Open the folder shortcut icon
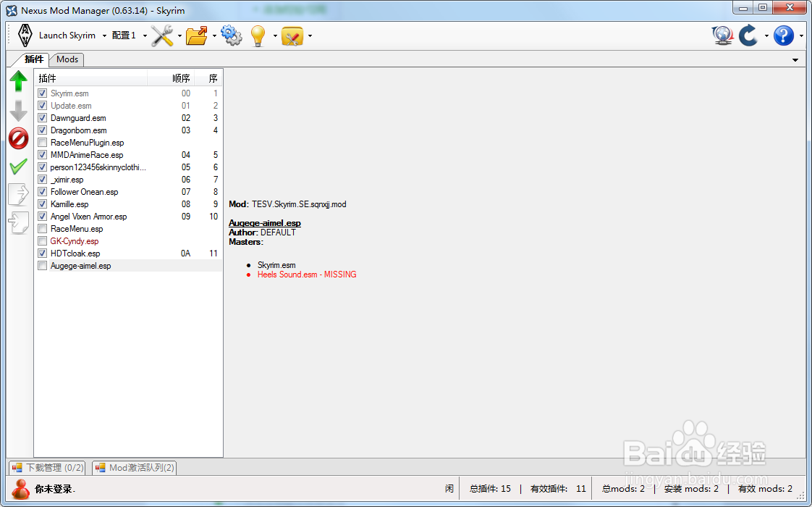Screen dimensions: 812x507 pyautogui.click(x=197, y=35)
